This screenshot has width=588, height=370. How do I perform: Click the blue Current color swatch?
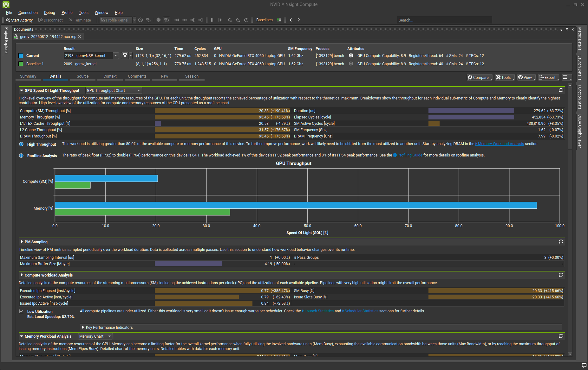[21, 56]
